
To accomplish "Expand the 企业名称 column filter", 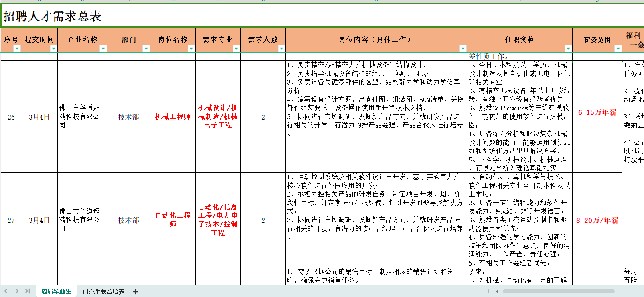I will (x=103, y=49).
